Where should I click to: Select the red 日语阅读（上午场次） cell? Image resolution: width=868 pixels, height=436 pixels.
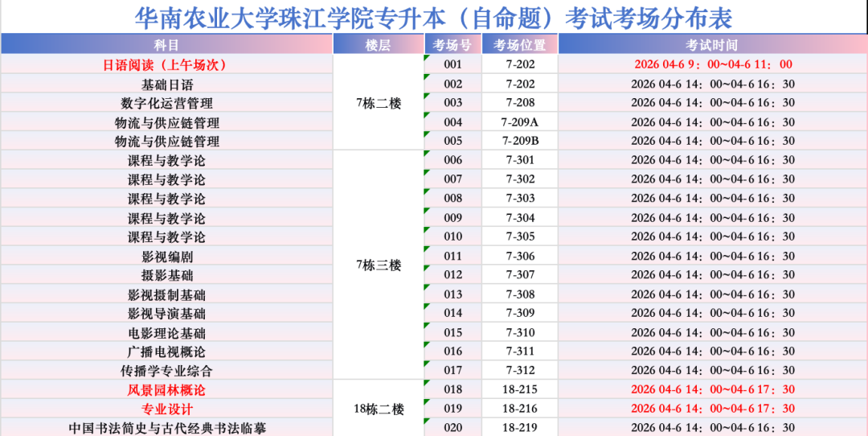tap(166, 64)
